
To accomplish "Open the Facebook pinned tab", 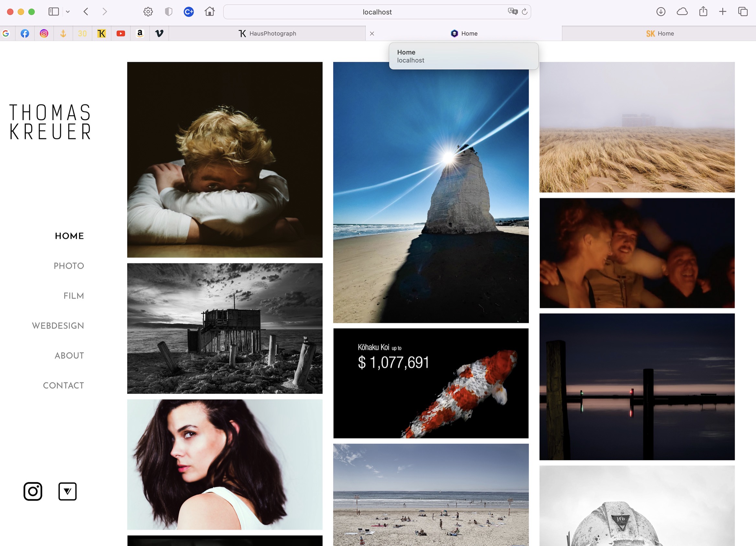I will pyautogui.click(x=25, y=33).
